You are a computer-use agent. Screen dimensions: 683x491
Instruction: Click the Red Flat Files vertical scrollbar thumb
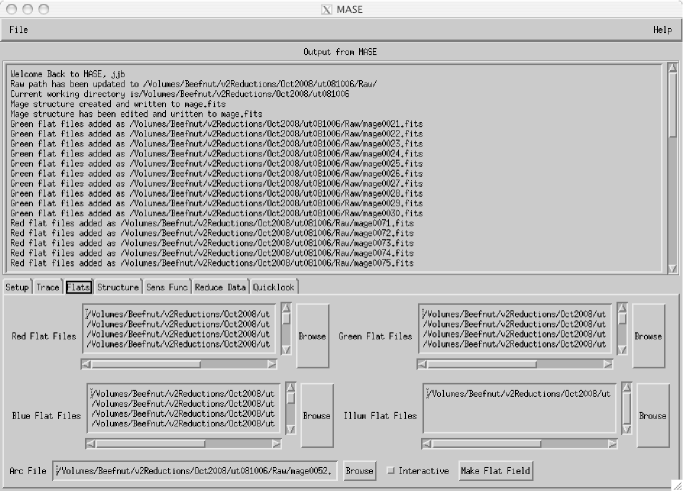point(286,319)
